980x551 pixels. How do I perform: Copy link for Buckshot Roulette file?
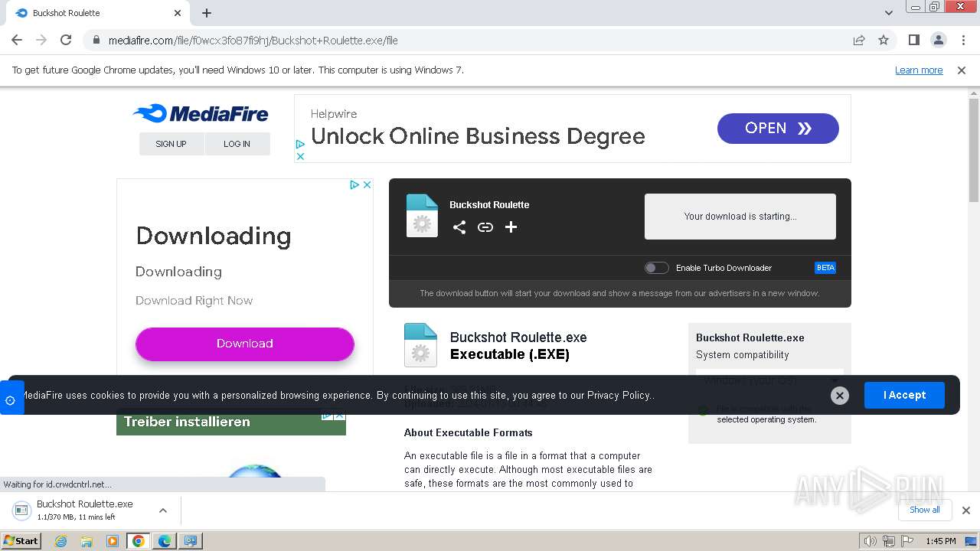click(485, 227)
